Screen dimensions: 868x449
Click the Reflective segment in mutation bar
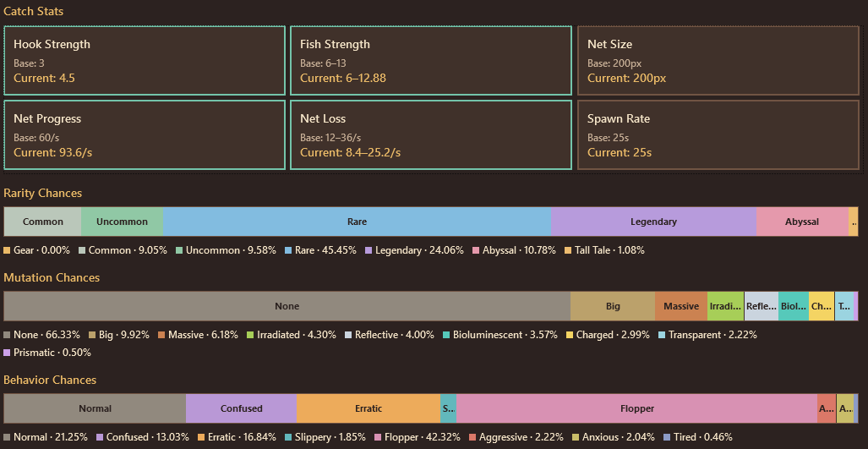point(762,306)
